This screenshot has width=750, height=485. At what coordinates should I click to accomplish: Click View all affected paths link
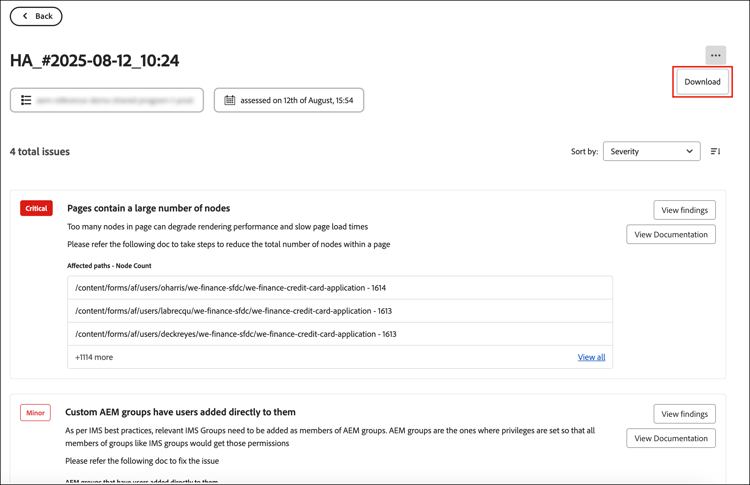[591, 357]
